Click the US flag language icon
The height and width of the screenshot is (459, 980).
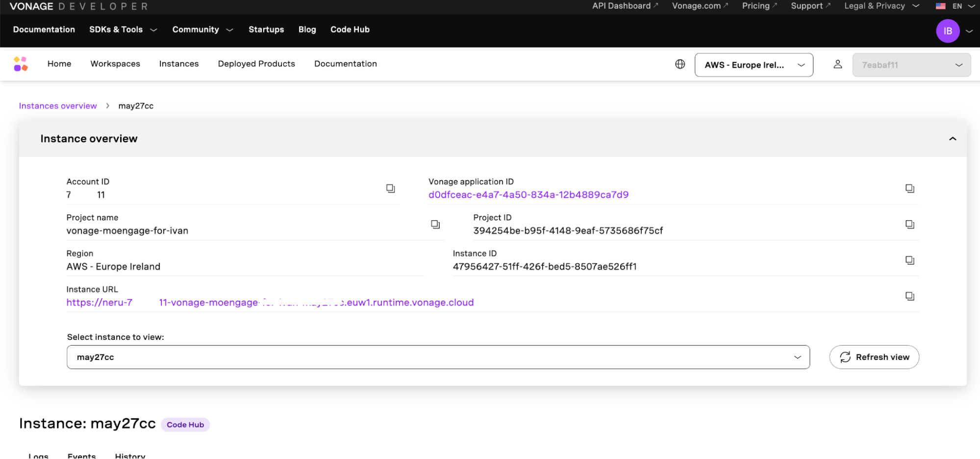pos(940,6)
